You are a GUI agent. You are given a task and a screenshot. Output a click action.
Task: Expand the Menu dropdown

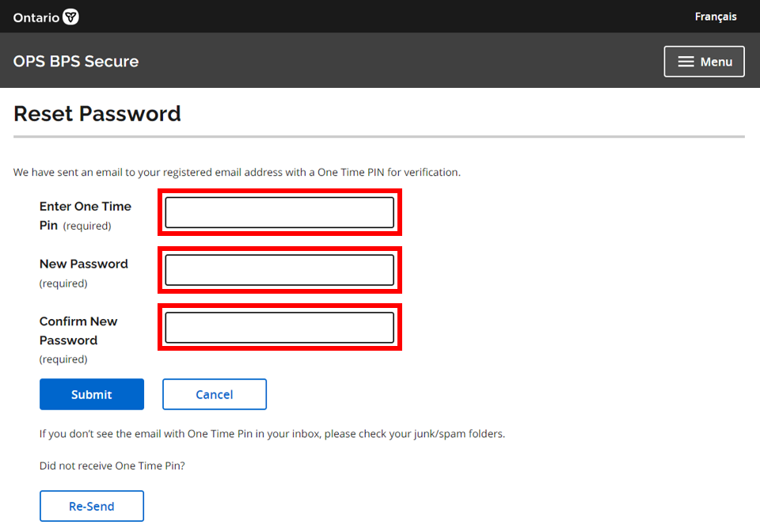click(x=704, y=62)
